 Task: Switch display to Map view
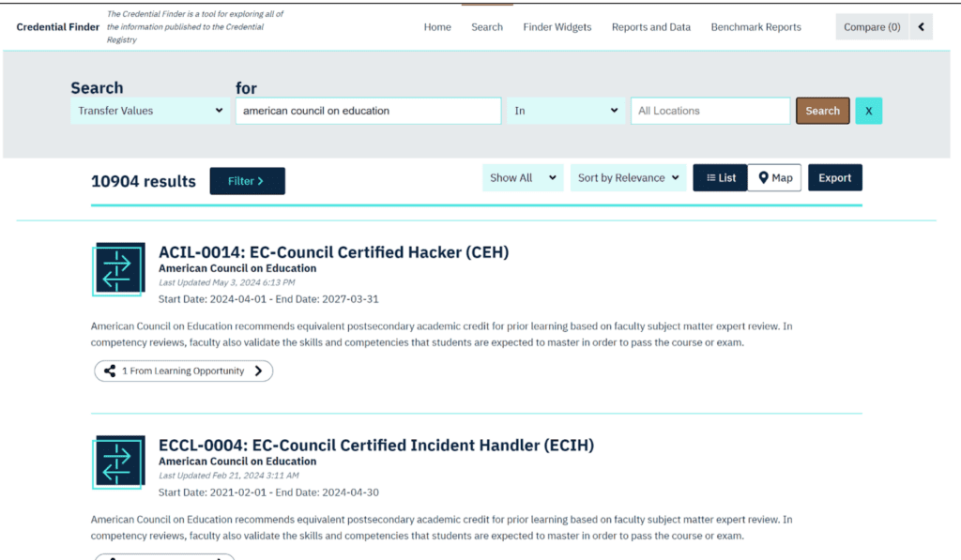[774, 177]
